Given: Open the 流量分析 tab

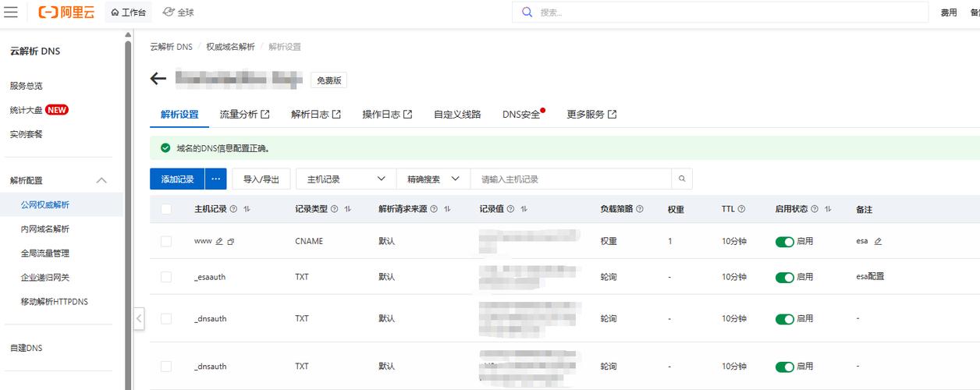Looking at the screenshot, I should [x=244, y=114].
